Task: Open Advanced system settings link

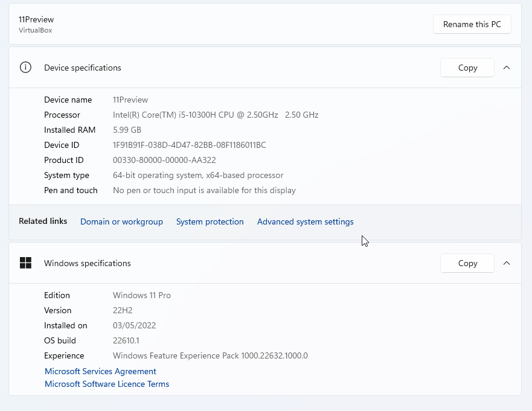Action: pos(306,221)
